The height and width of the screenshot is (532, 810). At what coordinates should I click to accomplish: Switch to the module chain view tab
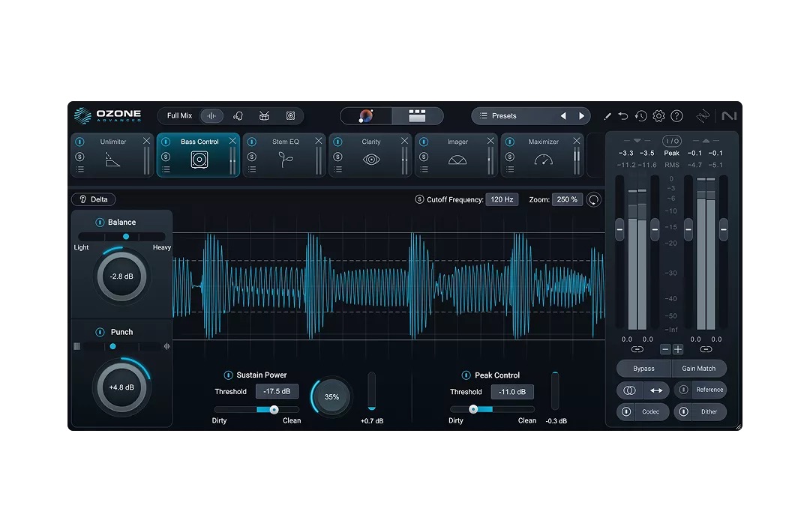coord(417,116)
